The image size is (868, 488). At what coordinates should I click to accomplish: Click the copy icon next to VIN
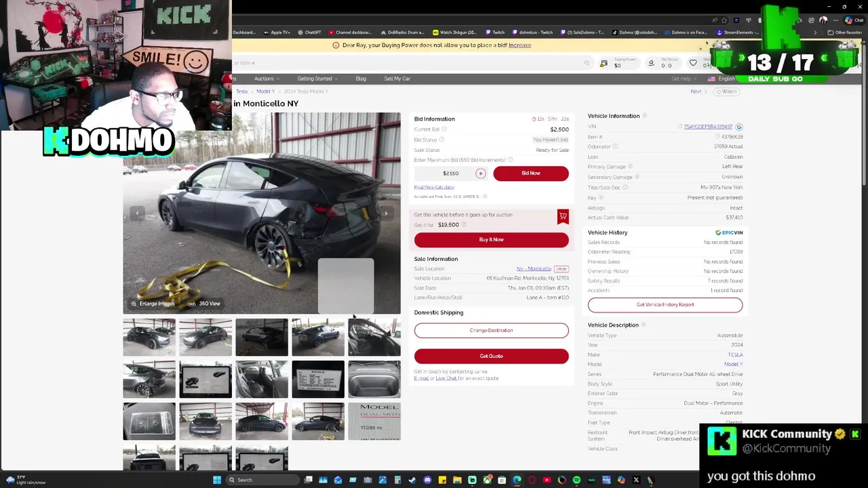click(x=679, y=127)
